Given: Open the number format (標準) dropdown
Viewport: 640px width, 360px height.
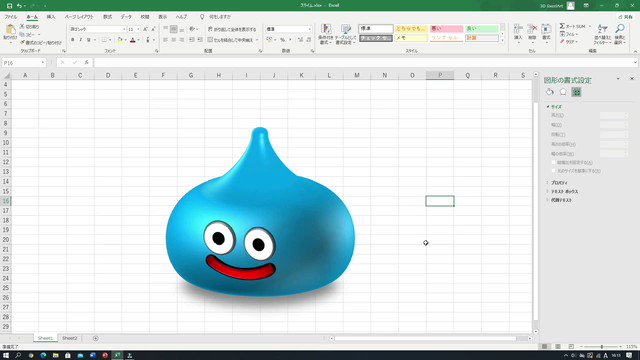Looking at the screenshot, I should (x=310, y=29).
